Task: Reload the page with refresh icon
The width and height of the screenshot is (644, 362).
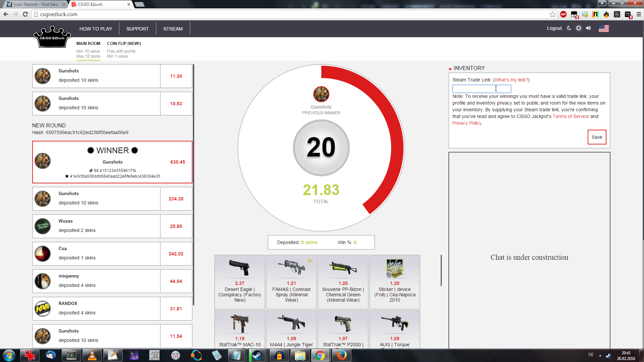Action: (x=25, y=14)
